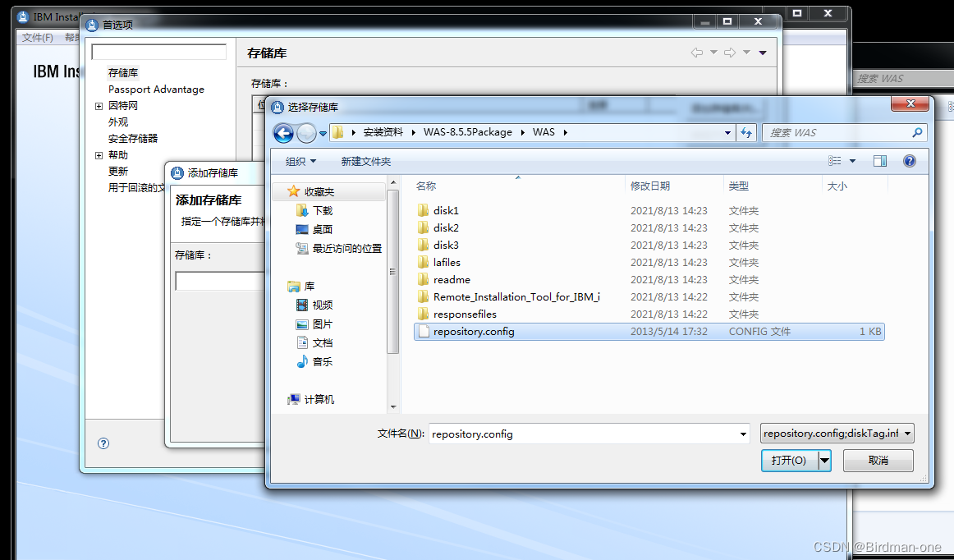Image resolution: width=954 pixels, height=560 pixels.
Task: Select 安全存储器 in preferences tree
Action: coord(133,139)
